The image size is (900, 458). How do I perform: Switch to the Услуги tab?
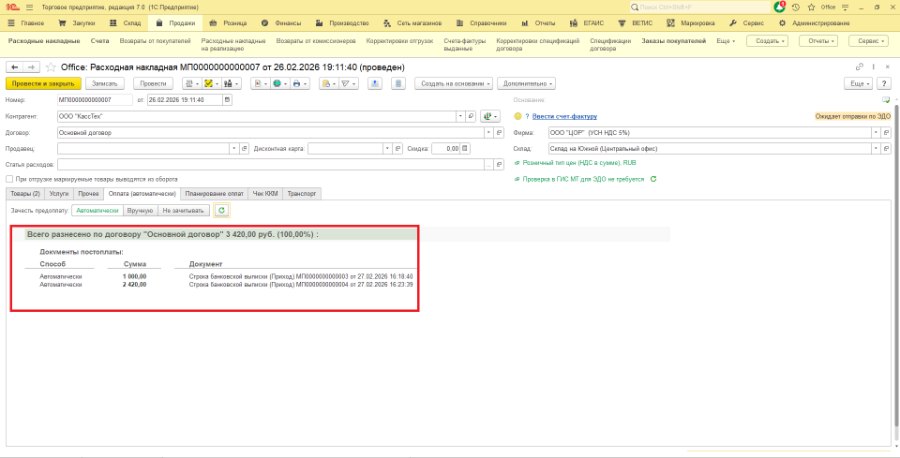pyautogui.click(x=59, y=194)
